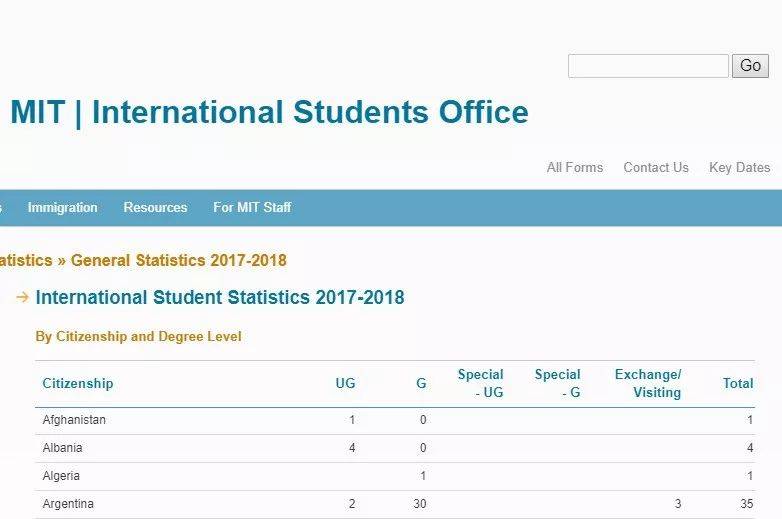
Task: Open the Key Dates link
Action: [739, 167]
